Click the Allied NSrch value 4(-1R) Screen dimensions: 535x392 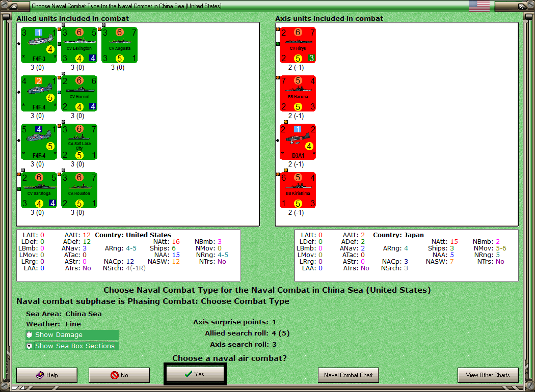(x=136, y=268)
